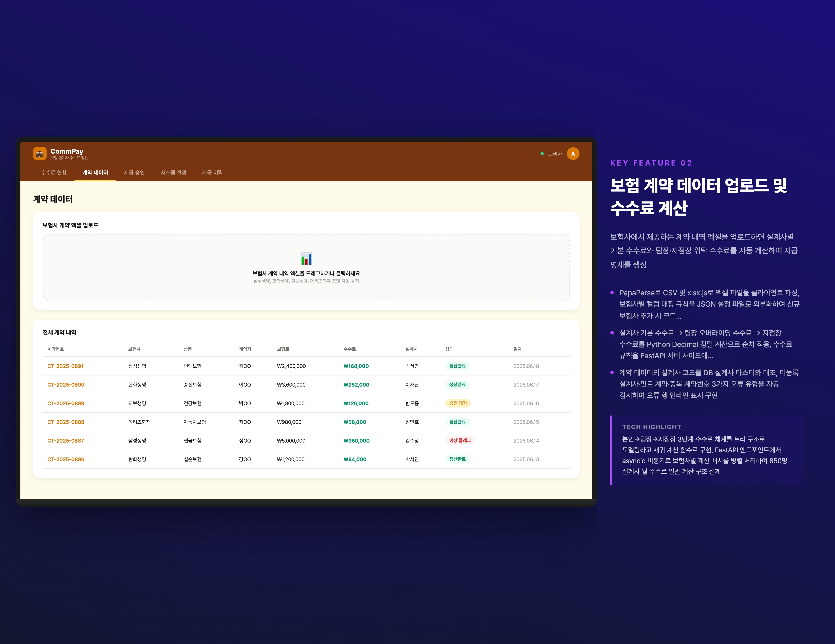The image size is (835, 644).
Task: Open contract CT-2025-0891
Action: (65, 366)
